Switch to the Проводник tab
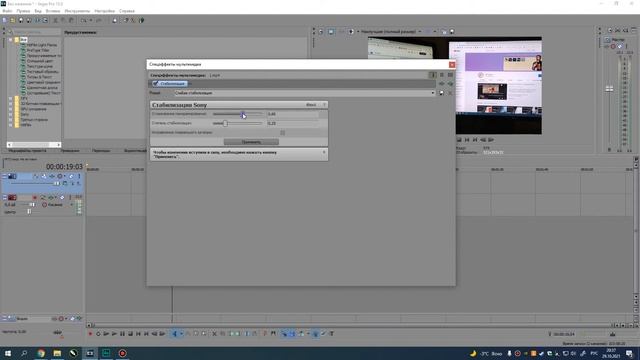The height and width of the screenshot is (360, 640). (70, 151)
